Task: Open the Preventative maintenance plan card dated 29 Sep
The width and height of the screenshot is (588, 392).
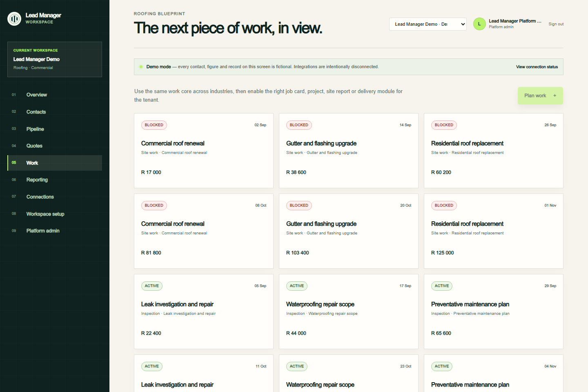Action: (494, 312)
